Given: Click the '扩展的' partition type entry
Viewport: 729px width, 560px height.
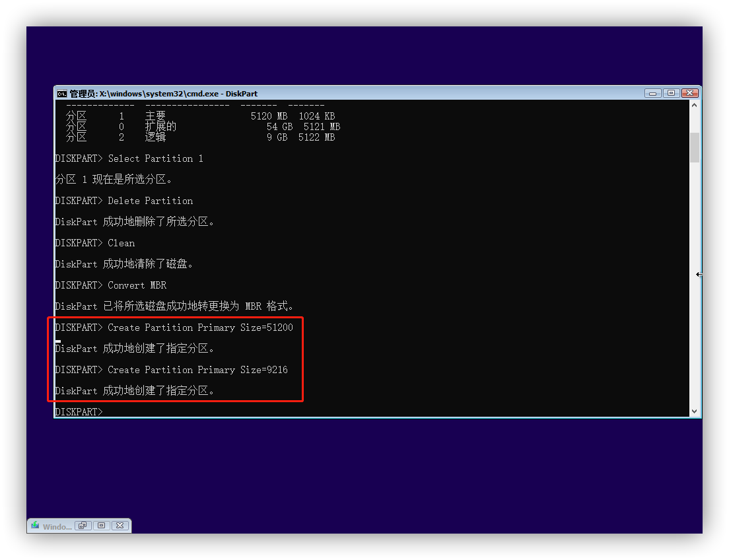Looking at the screenshot, I should pyautogui.click(x=160, y=127).
